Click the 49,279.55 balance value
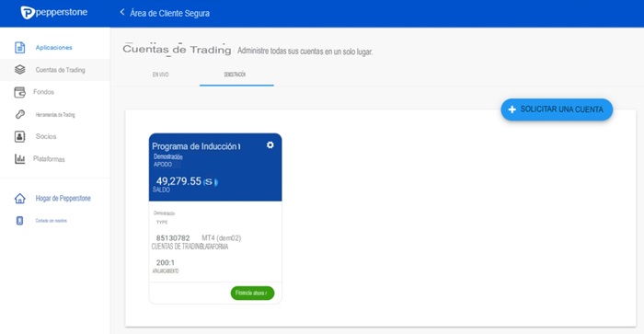Screen dimensions: 644x334 point(178,181)
